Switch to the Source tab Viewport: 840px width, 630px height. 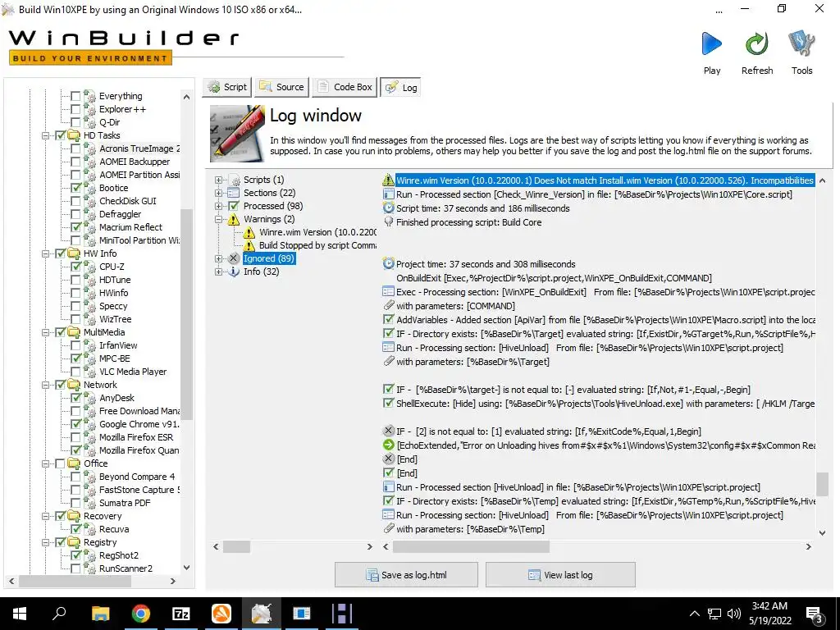tap(281, 87)
